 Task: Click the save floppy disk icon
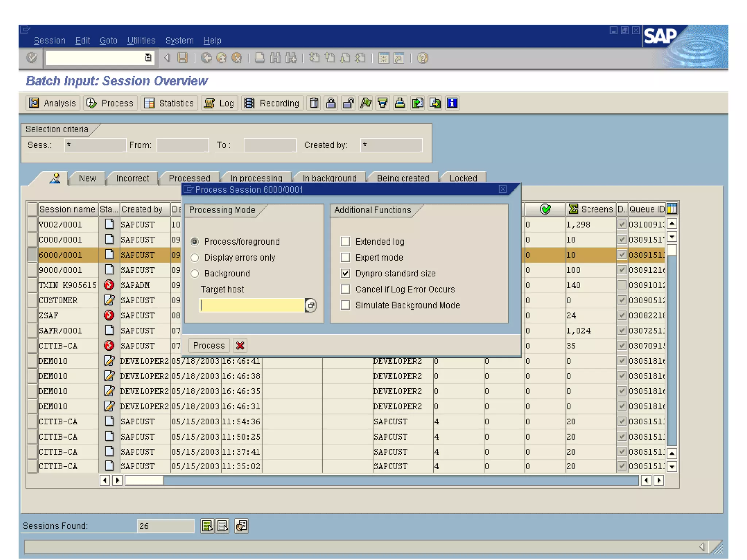click(x=182, y=58)
